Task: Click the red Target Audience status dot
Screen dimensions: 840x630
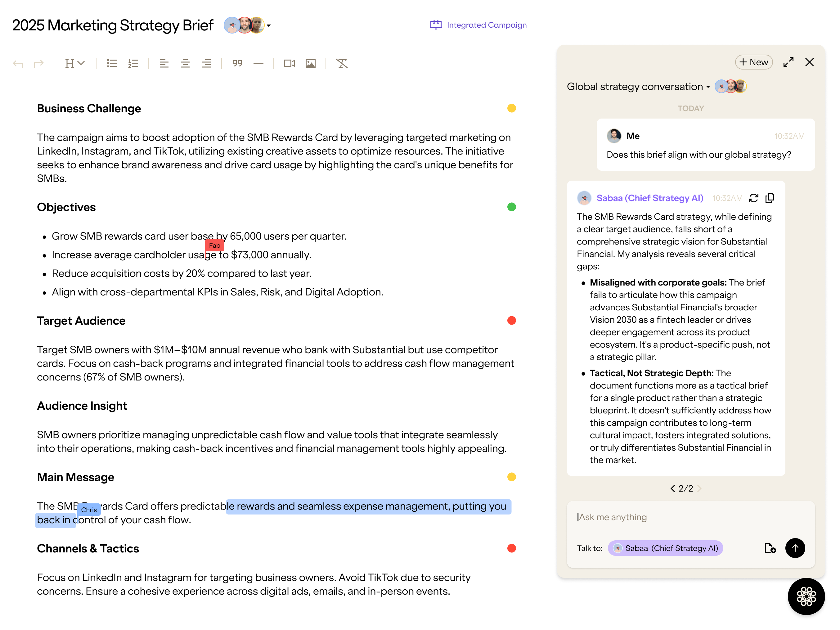Action: tap(511, 321)
